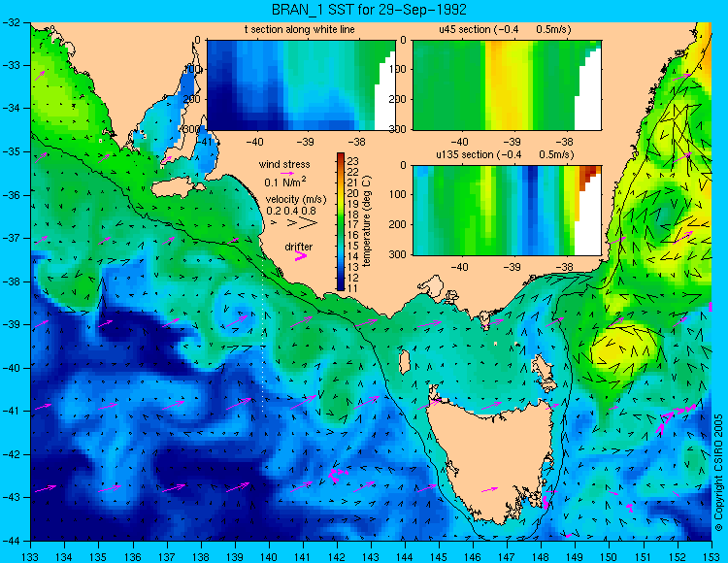The width and height of the screenshot is (728, 563).
Task: Click the "14" tick on the temperature colorbar
Action: pyautogui.click(x=353, y=256)
